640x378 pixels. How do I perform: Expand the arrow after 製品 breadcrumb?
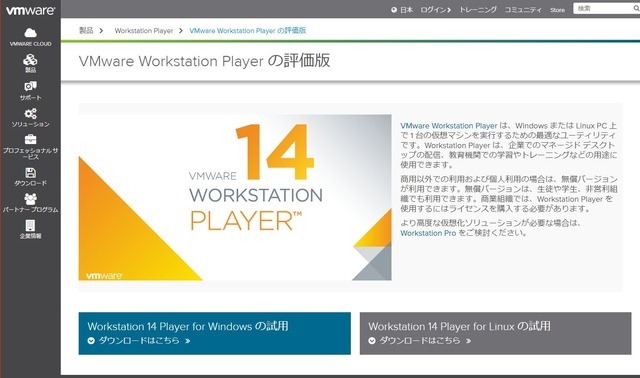tap(101, 31)
